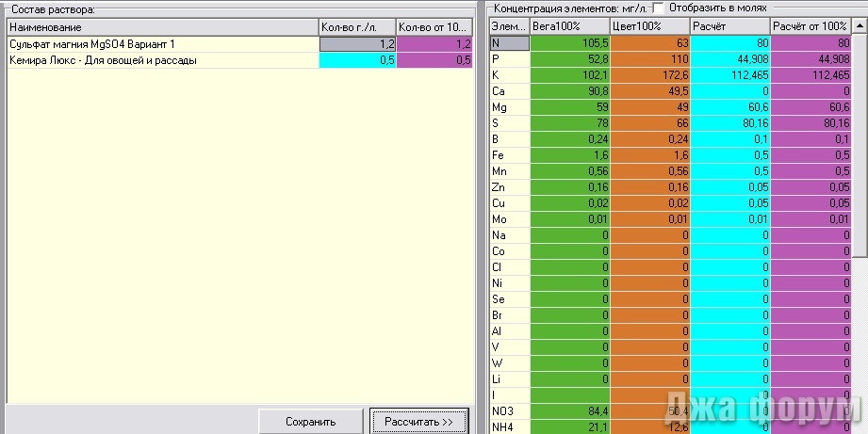
Task: Enable Отобразить в молях checkbox
Action: [658, 7]
